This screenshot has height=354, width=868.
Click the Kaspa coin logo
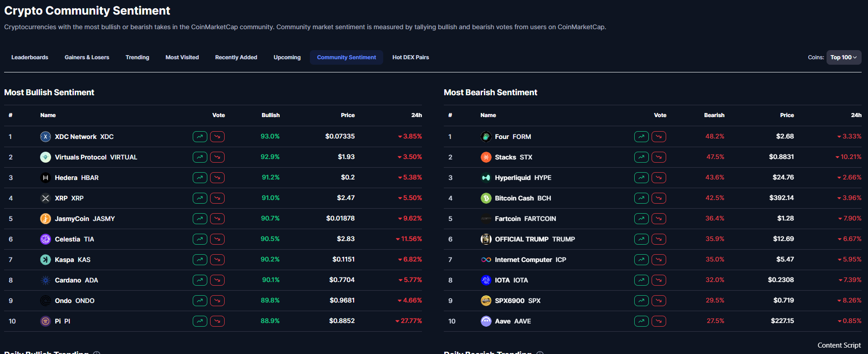[46, 260]
